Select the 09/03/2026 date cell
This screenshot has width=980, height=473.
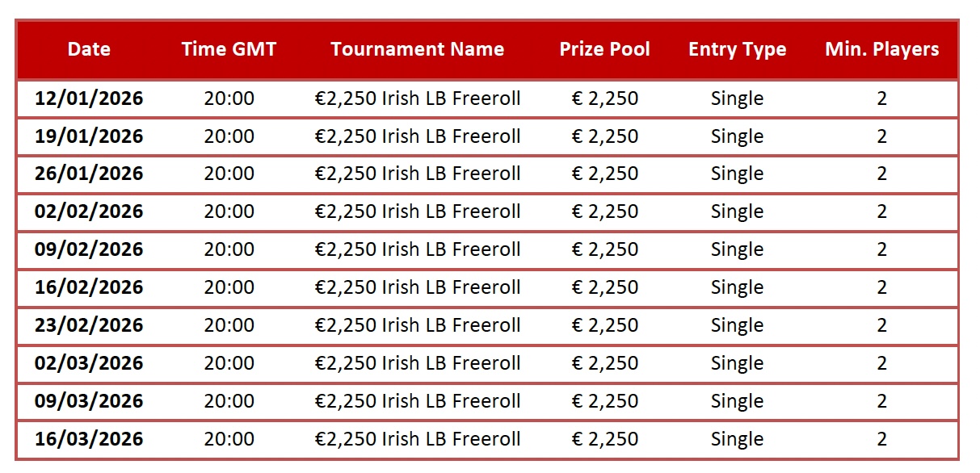[89, 401]
